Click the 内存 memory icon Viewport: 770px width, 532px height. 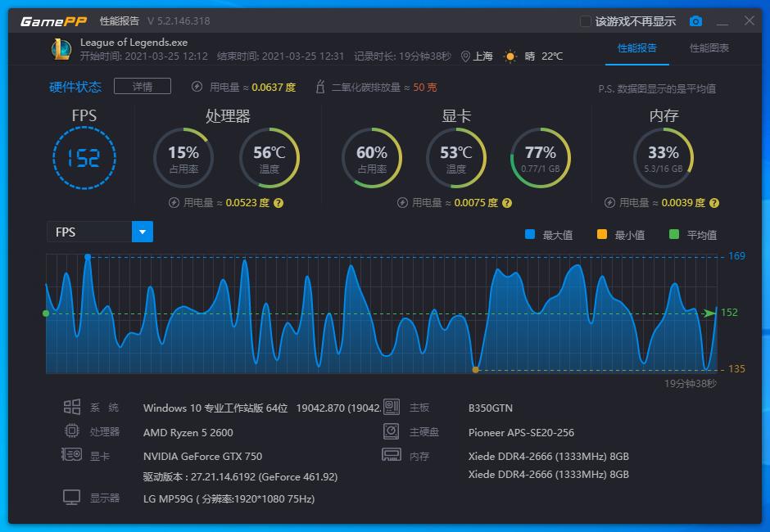point(391,456)
